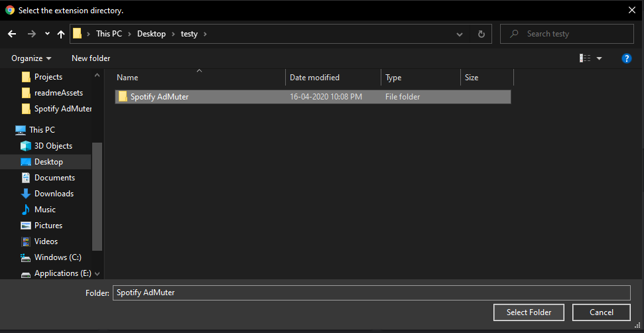Select 'This PC' in address breadcrumb

coord(109,34)
